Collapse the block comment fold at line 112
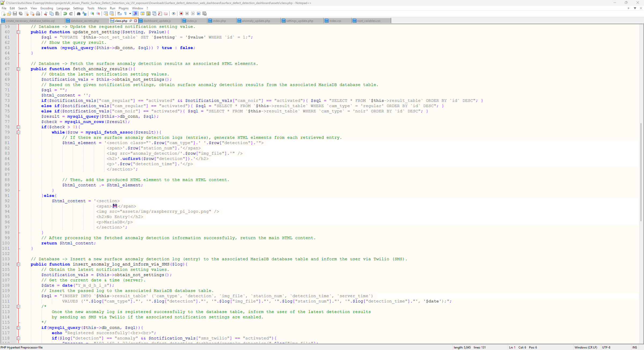The image size is (644, 350). [19, 306]
